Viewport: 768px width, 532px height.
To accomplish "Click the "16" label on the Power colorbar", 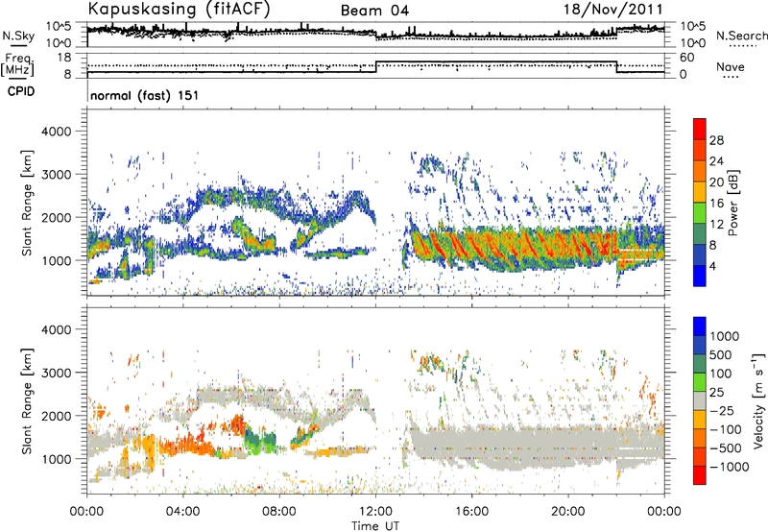I will (x=716, y=204).
